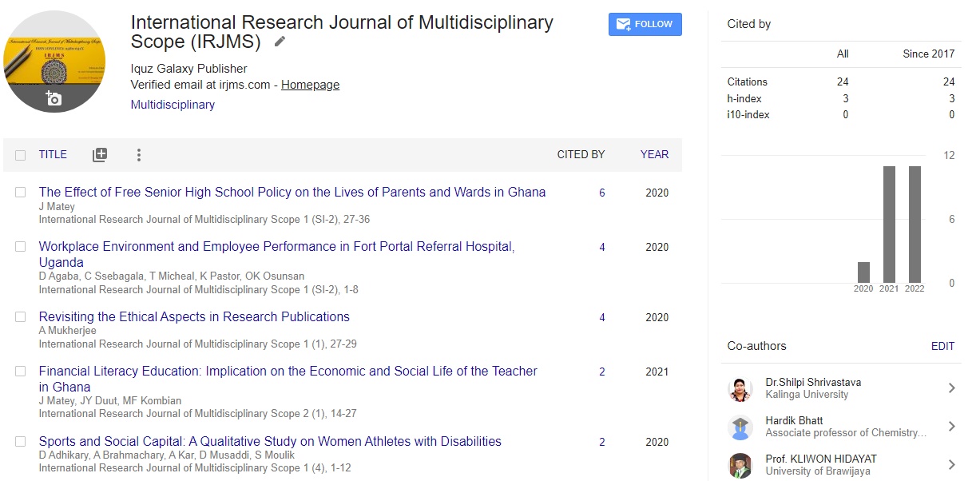Toggle the select-all articles checkbox
Screen dimensions: 980x481
coord(20,154)
